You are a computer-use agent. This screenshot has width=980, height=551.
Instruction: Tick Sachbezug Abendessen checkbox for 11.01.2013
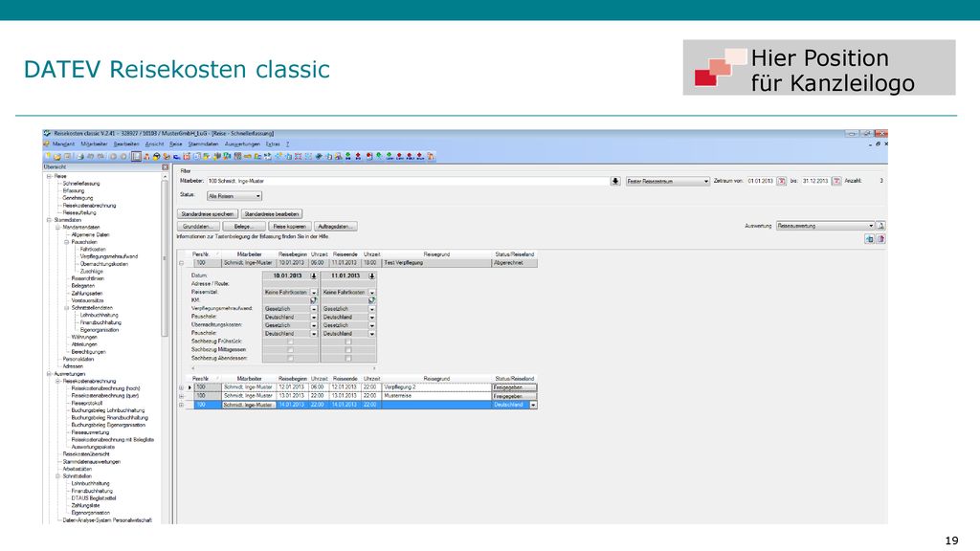pyautogui.click(x=348, y=358)
